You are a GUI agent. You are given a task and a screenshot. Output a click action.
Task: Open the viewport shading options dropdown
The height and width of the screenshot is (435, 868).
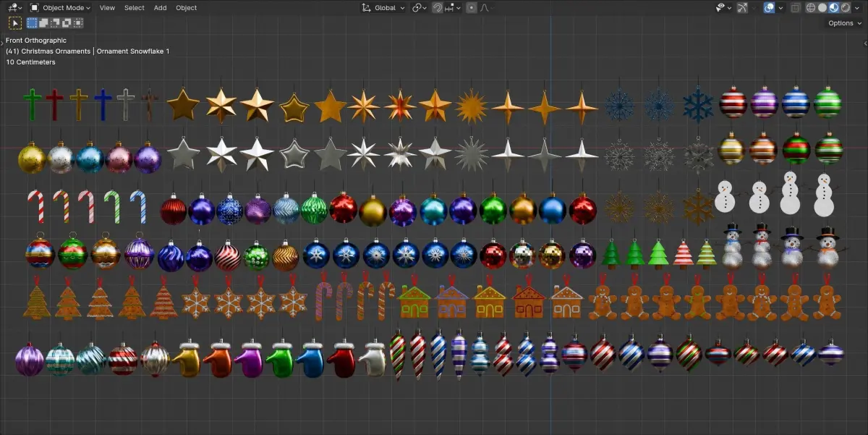857,8
